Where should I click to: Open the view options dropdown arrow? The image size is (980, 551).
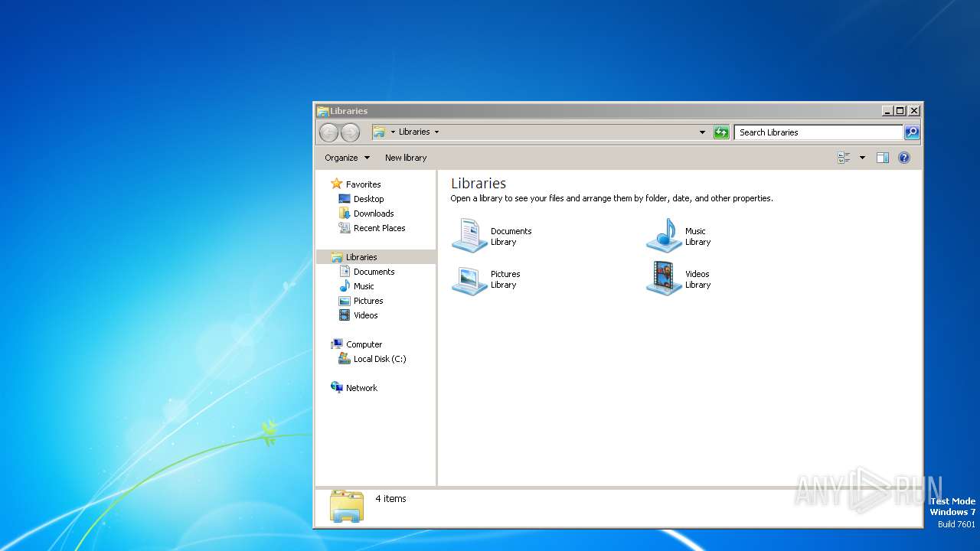click(862, 158)
